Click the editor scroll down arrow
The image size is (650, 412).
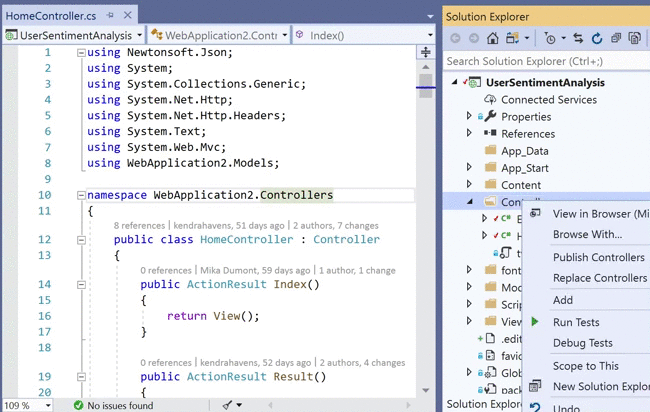click(425, 390)
